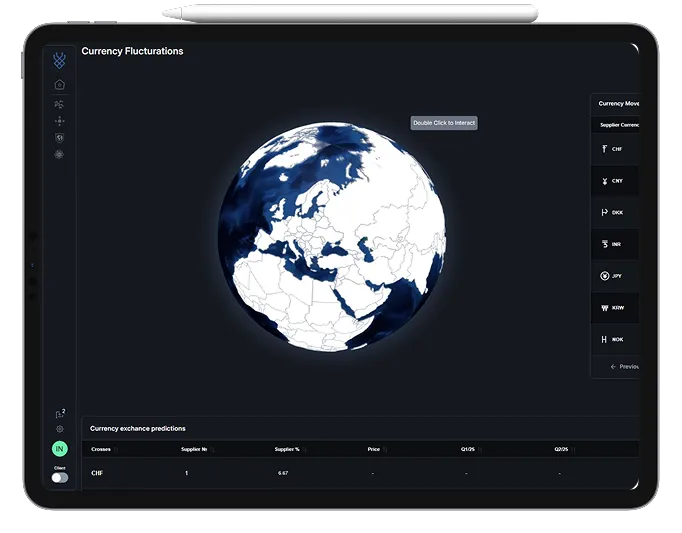Screen dimensions: 682x533
Task: Open the globe shield sidebar icon
Action: coord(60,138)
